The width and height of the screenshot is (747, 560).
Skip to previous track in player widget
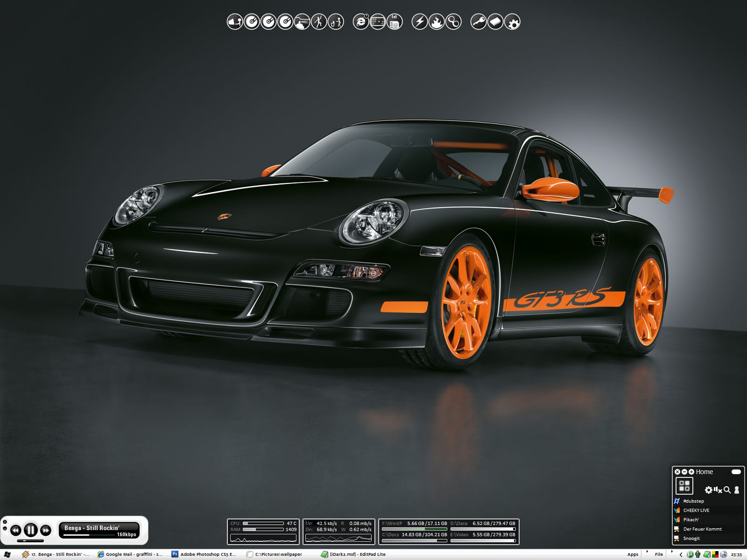pyautogui.click(x=16, y=530)
